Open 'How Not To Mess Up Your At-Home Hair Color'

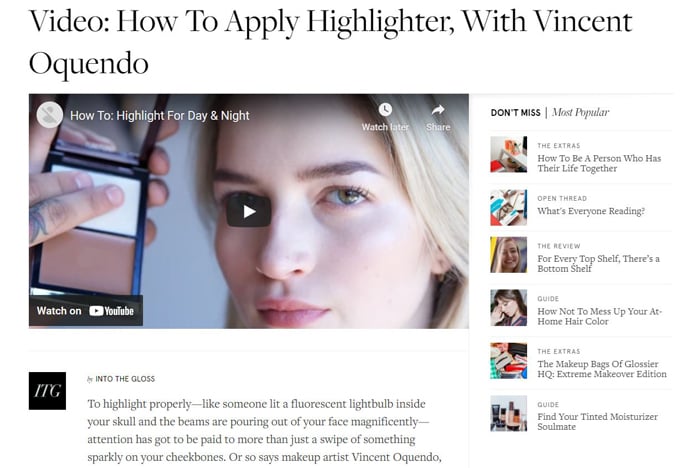coord(600,317)
